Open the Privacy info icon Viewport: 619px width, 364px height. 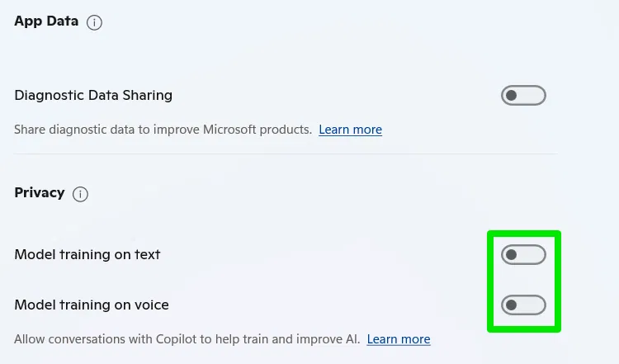(80, 194)
